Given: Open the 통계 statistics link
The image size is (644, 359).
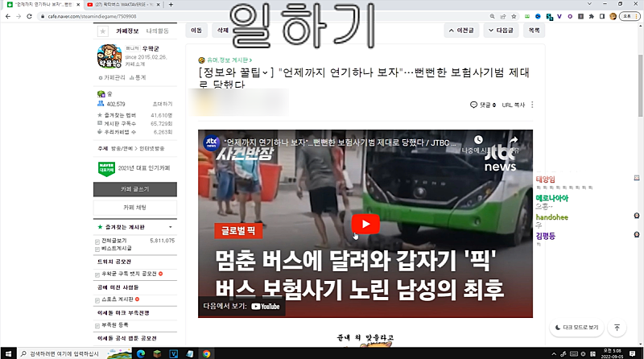Looking at the screenshot, I should click(138, 77).
